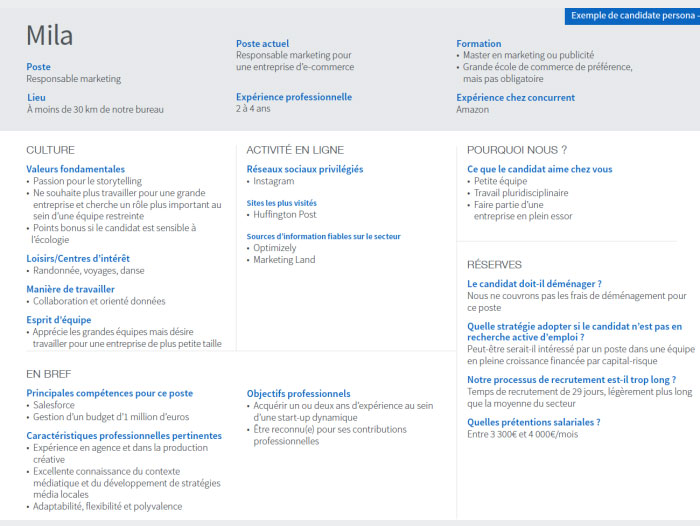The image size is (700, 526).
Task: Click the 'Poste actuel' heading
Action: (x=262, y=44)
